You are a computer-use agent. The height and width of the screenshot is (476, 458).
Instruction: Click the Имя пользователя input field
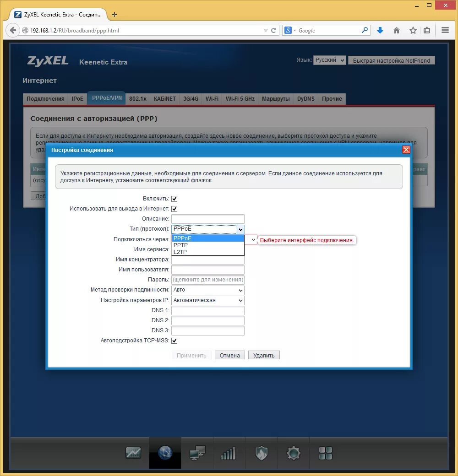[x=208, y=270]
